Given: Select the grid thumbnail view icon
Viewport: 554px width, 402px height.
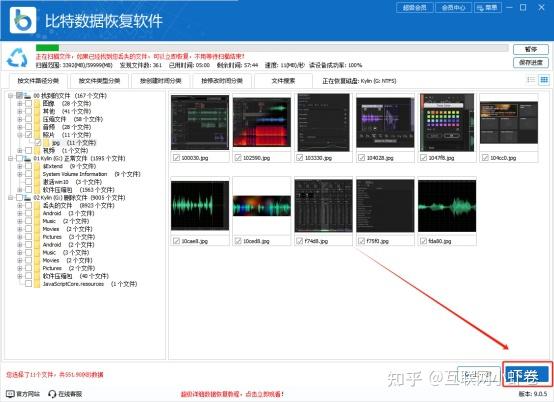Looking at the screenshot, I should pyautogui.click(x=544, y=80).
